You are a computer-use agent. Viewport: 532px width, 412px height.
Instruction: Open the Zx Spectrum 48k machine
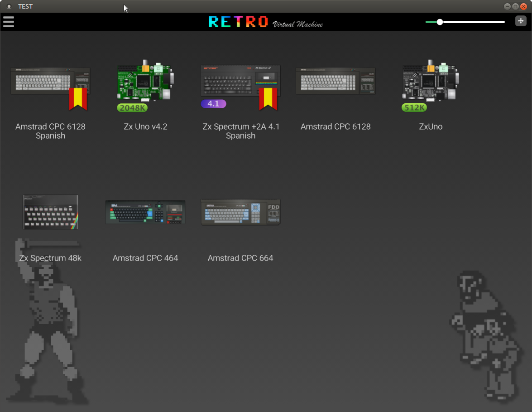point(50,212)
